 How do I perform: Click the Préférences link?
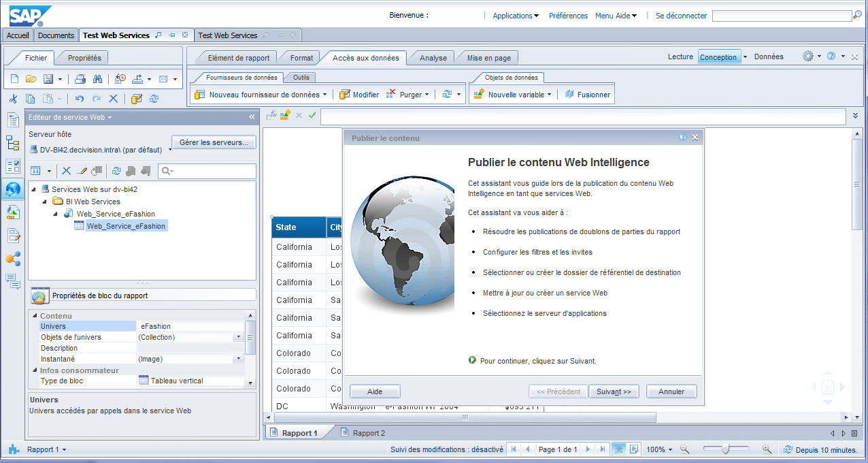click(x=568, y=16)
